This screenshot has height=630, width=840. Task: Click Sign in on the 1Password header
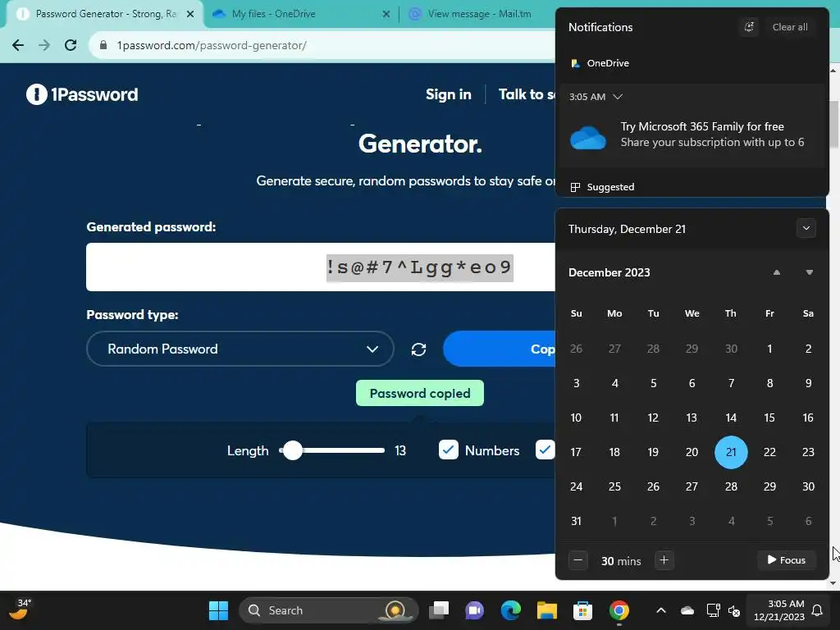(449, 94)
